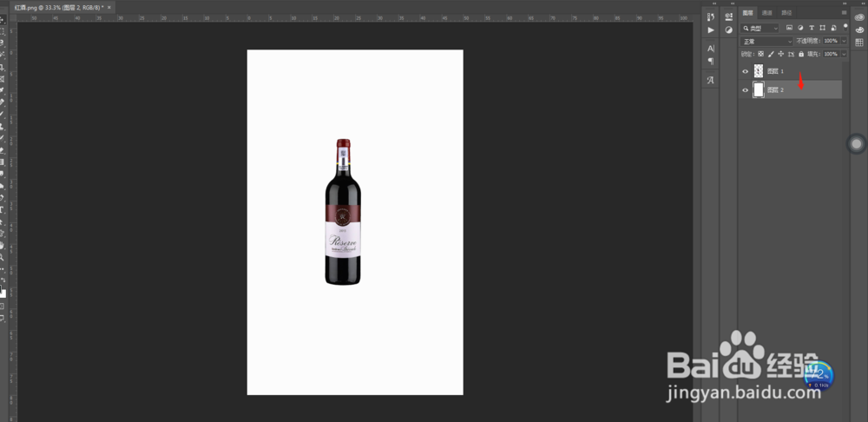
Task: Open the Character panel icon
Action: click(x=711, y=48)
